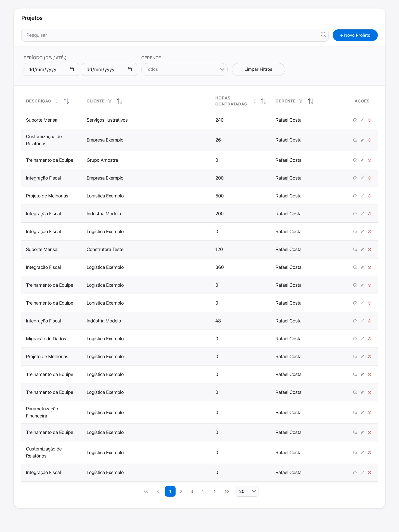Click the Construtora Teste client cell
The height and width of the screenshot is (532, 399).
(105, 250)
